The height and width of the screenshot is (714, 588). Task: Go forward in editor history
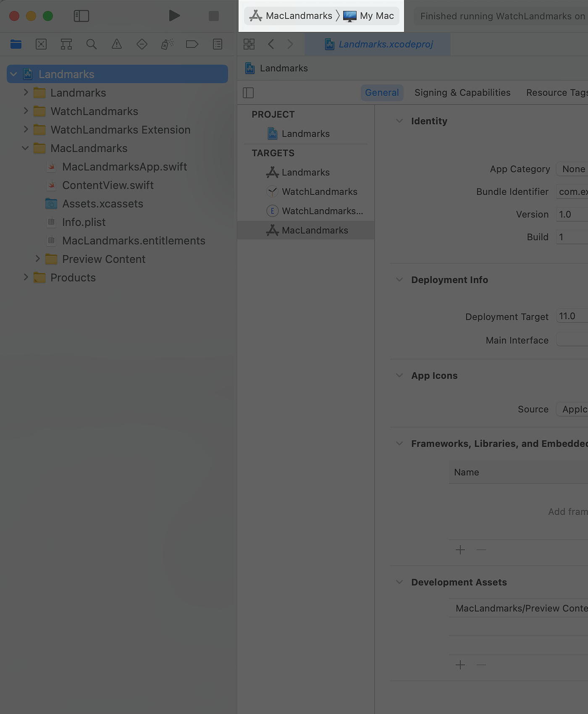pos(290,44)
